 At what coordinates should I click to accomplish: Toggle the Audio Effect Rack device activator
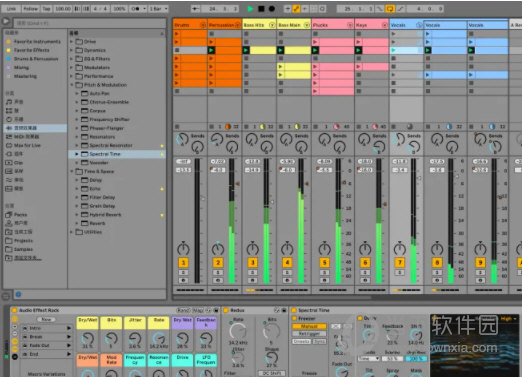click(14, 310)
